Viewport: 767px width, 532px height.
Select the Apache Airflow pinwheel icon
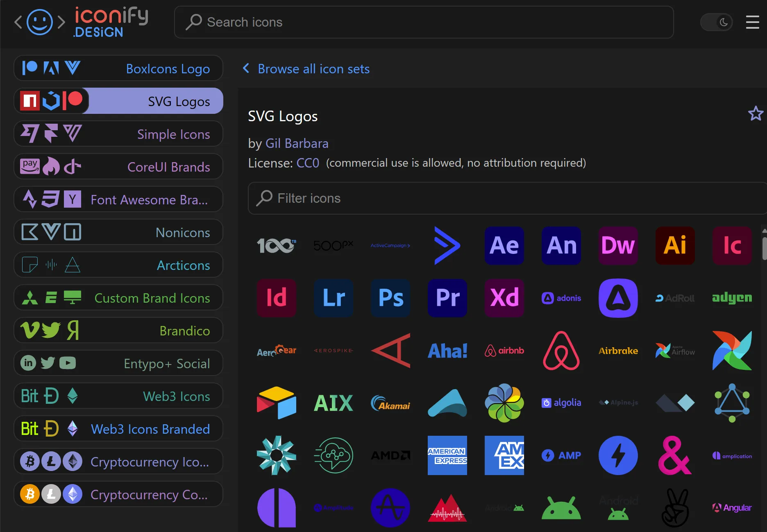732,351
